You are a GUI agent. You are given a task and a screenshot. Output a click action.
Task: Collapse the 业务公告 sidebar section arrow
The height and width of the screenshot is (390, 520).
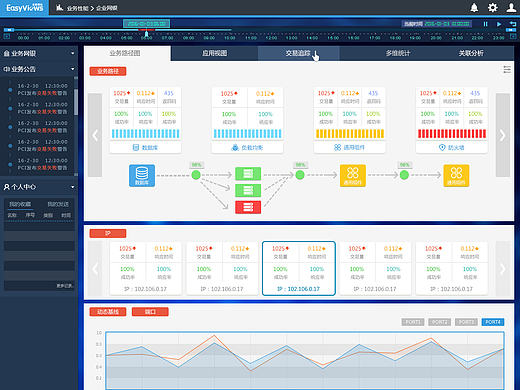73,69
